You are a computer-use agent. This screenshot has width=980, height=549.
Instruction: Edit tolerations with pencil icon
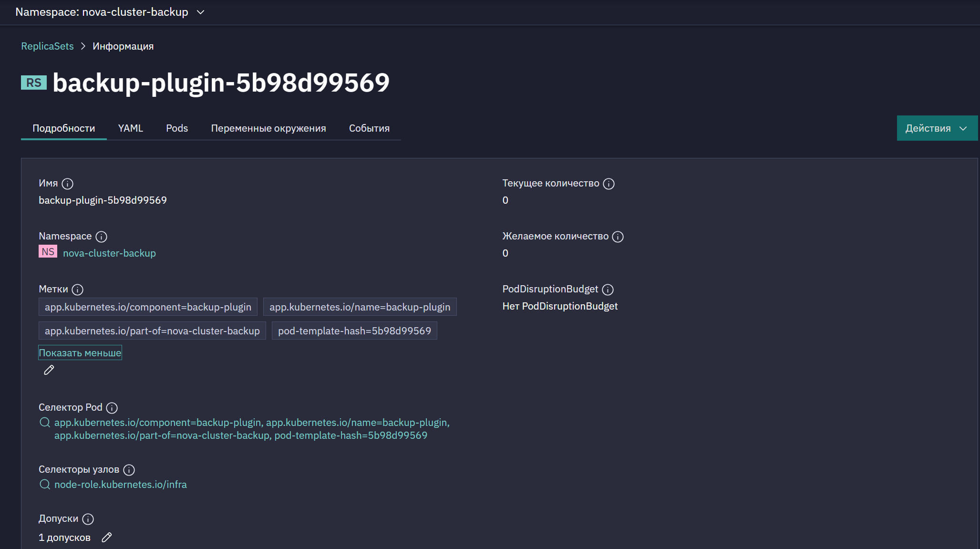107,538
